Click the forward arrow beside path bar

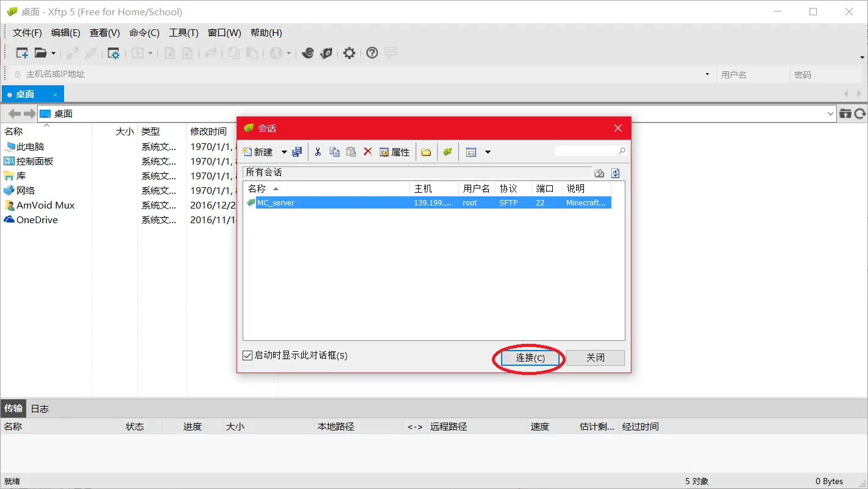29,113
